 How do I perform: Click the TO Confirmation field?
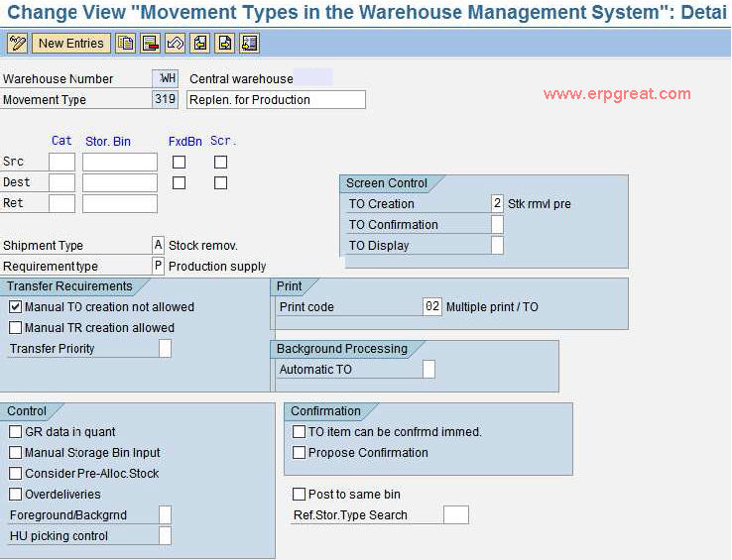[x=497, y=224]
